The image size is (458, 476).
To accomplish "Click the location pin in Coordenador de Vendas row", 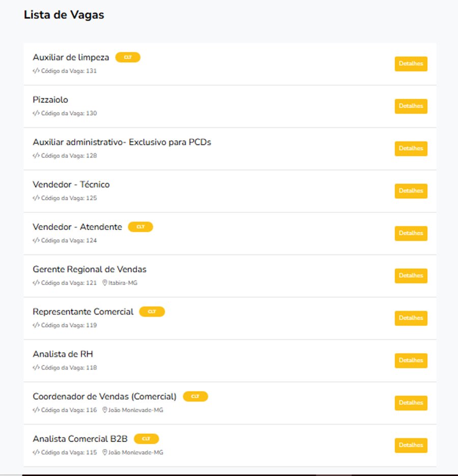I will click(x=105, y=410).
